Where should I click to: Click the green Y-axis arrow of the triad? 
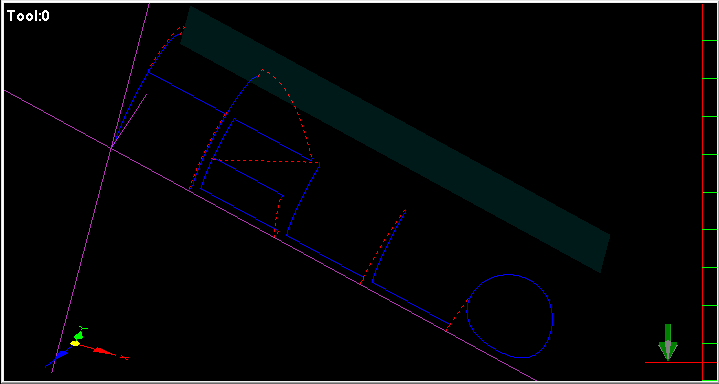click(x=78, y=335)
